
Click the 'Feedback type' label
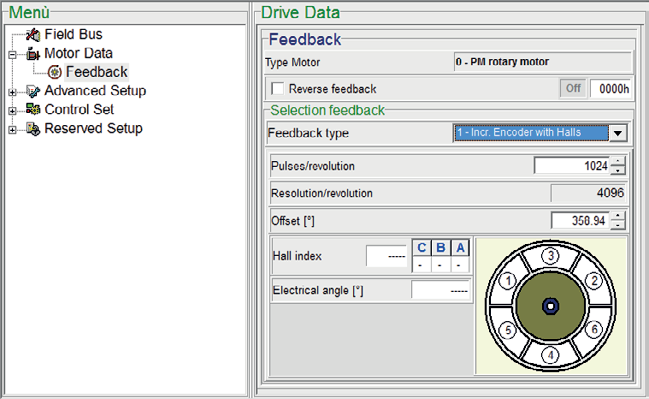tap(308, 133)
